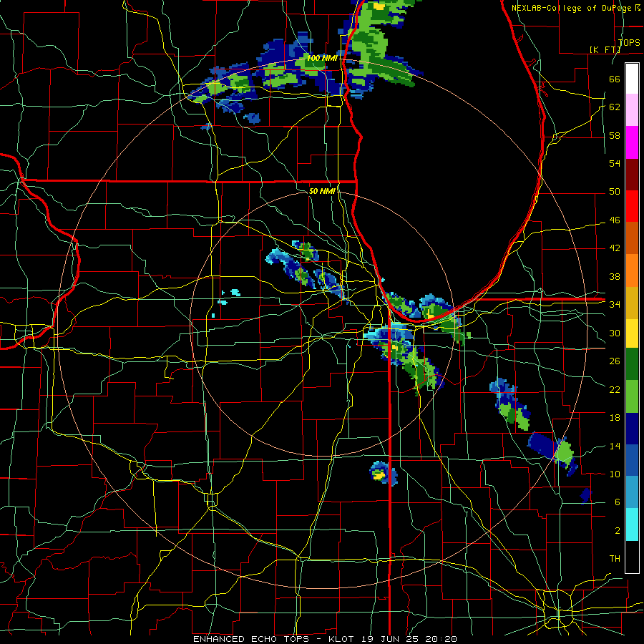Click the medium blue 18 kft legend swatch
The image size is (644, 644).
pyautogui.click(x=632, y=460)
